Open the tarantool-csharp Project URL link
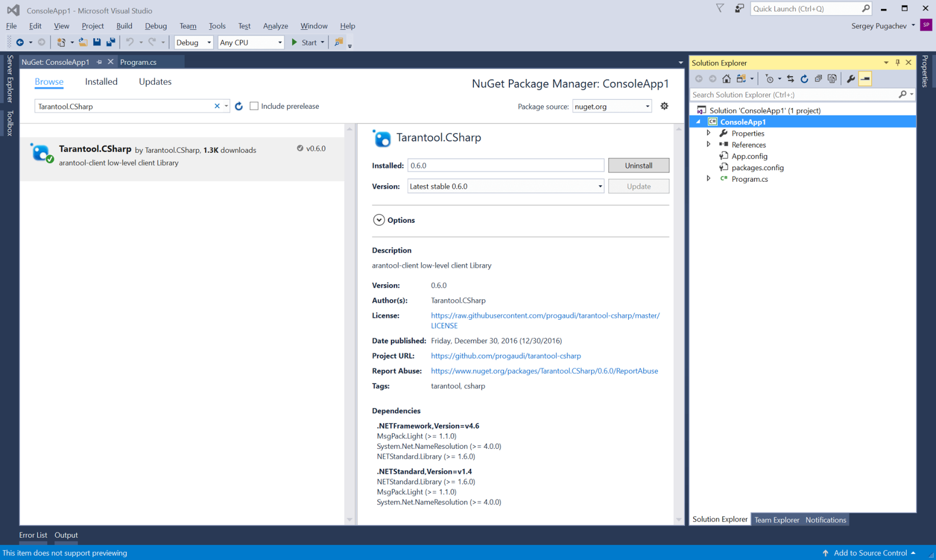 pos(505,356)
